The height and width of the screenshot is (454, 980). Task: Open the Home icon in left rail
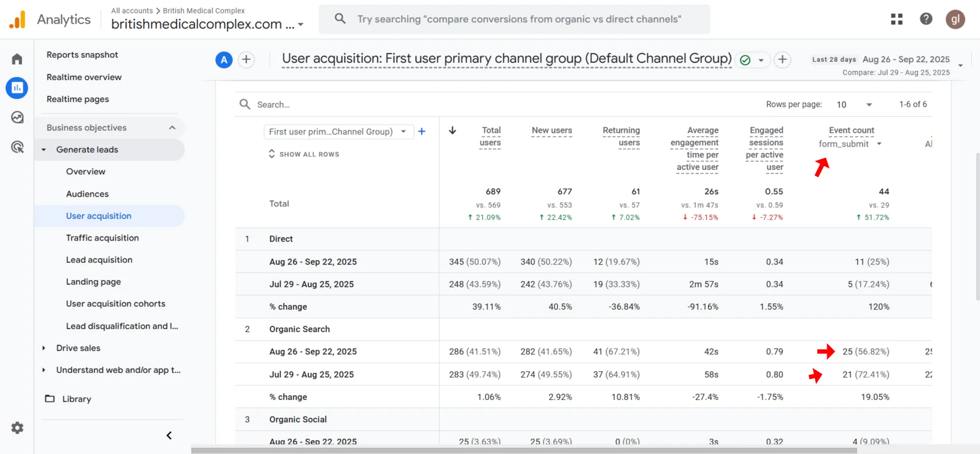(17, 59)
